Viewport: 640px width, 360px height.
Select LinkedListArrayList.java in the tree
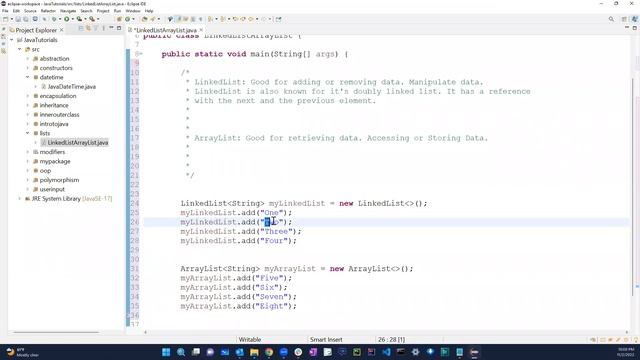(78, 142)
